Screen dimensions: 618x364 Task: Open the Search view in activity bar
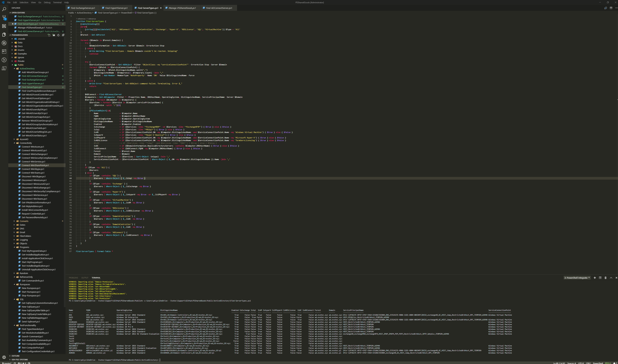click(4, 9)
